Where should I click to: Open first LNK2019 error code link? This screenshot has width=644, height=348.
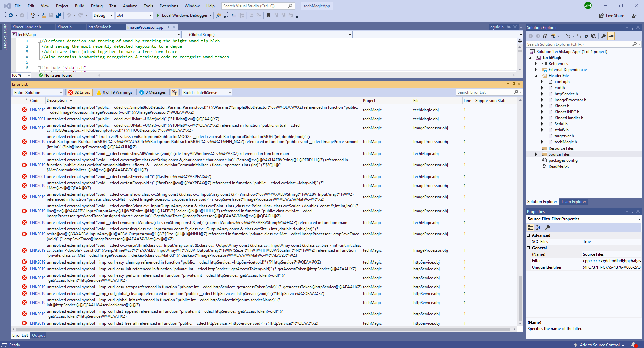[x=37, y=110]
